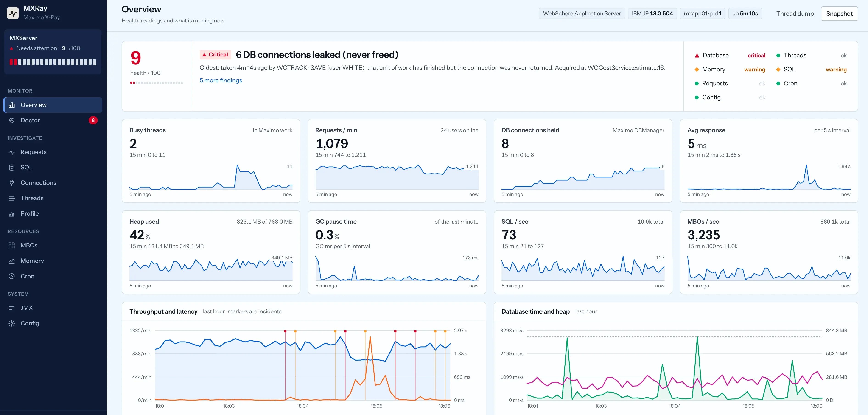Open the JMX system page label
The width and height of the screenshot is (868, 415).
(27, 308)
